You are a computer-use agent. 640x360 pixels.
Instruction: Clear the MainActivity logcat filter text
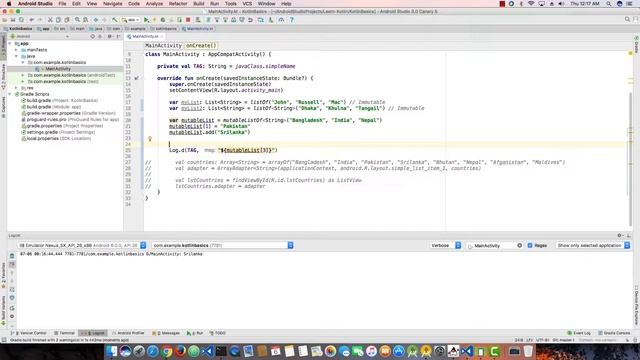coord(519,245)
